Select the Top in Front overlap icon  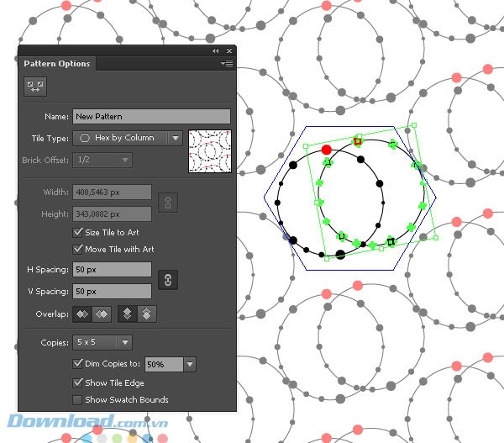tap(128, 314)
